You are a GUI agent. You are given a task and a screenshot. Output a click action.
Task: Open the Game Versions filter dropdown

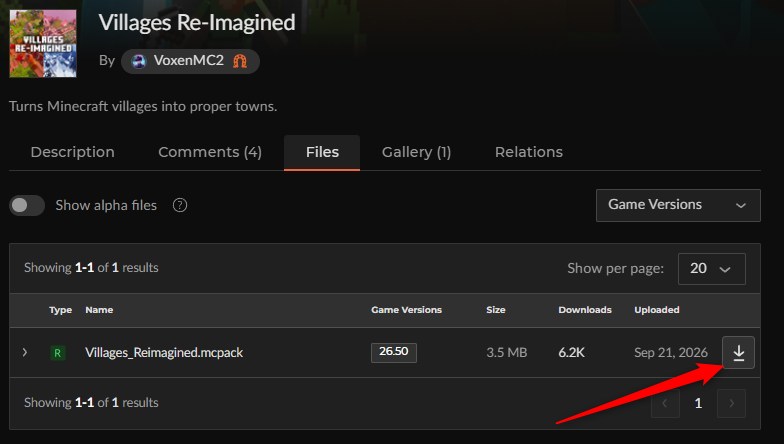(x=678, y=205)
